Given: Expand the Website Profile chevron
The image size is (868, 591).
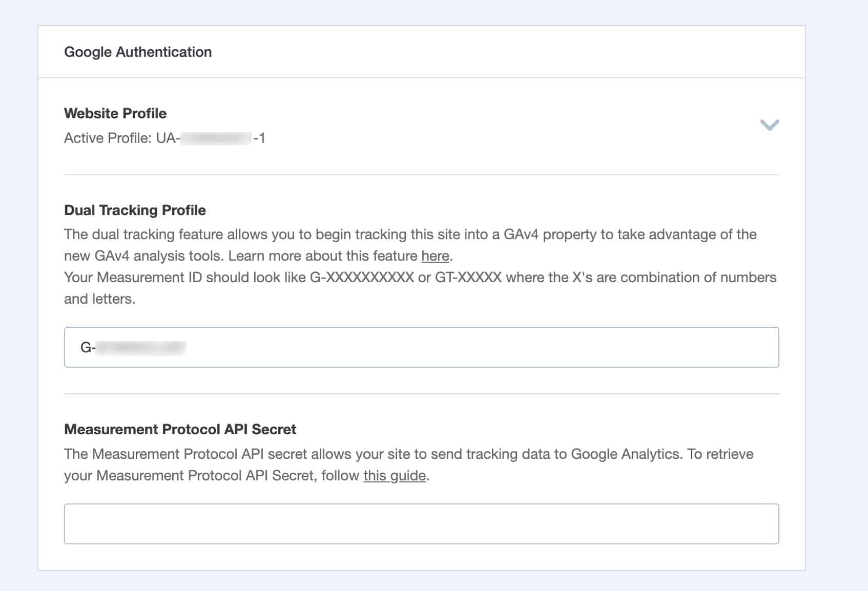Looking at the screenshot, I should tap(769, 125).
